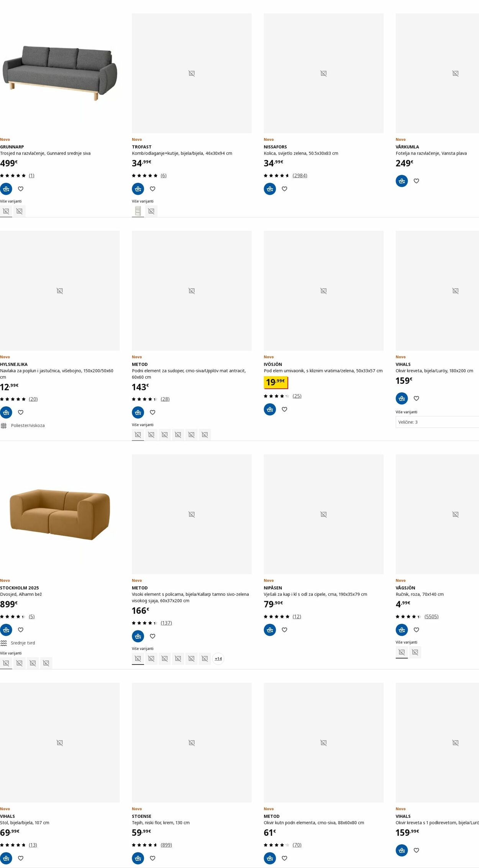Add METOD 143€ sink base element to cart
The height and width of the screenshot is (868, 479).
[x=138, y=412]
